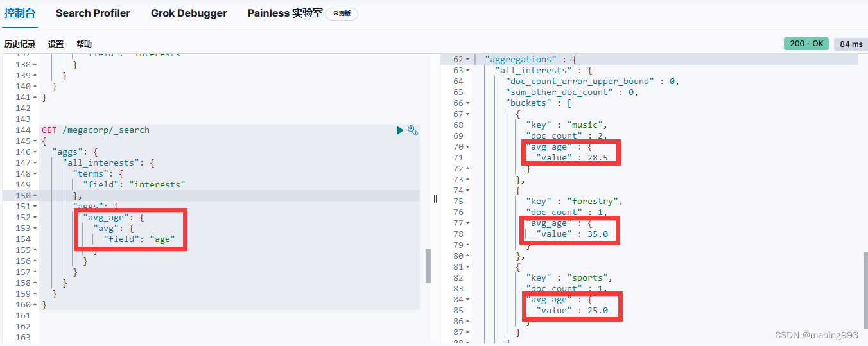Click the "value" : 28.5 line
This screenshot has width=868, height=346.
[x=571, y=158]
